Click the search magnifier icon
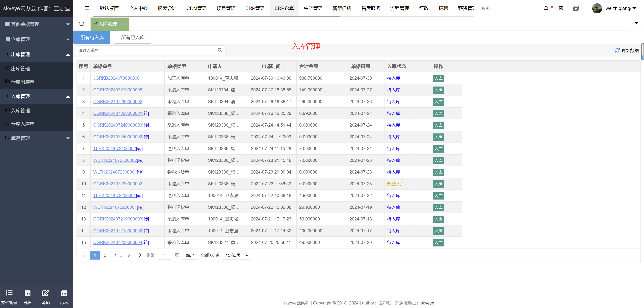This screenshot has width=644, height=308. [x=220, y=50]
